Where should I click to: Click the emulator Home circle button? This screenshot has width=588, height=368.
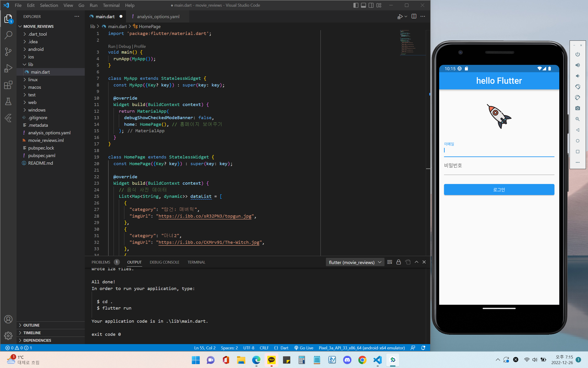(578, 141)
